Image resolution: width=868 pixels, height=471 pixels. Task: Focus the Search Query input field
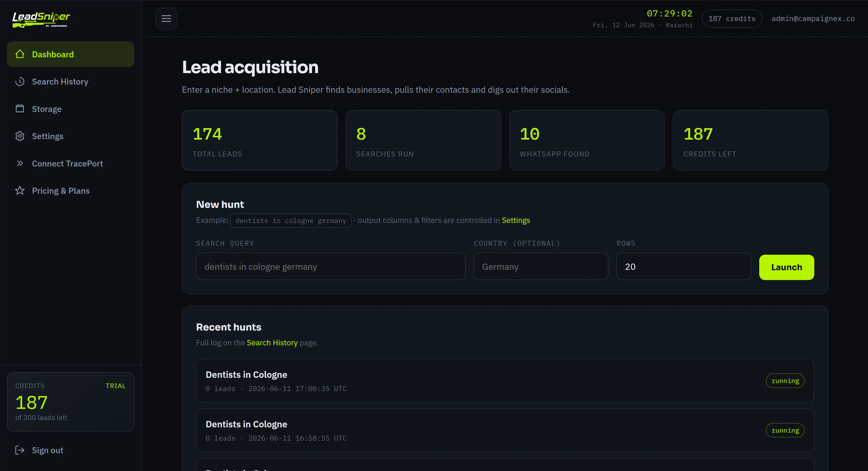click(x=331, y=267)
